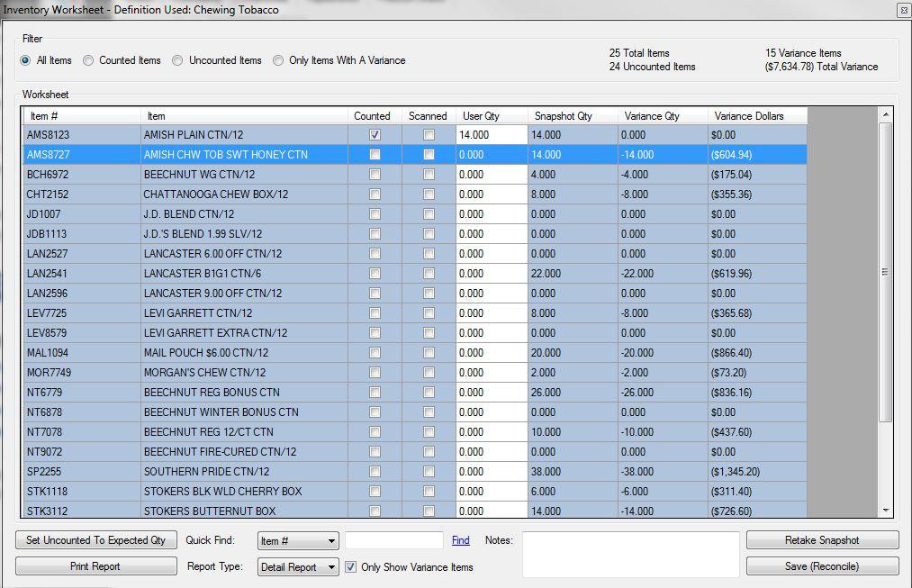912x588 pixels.
Task: Check Counted box for AMISH CHW TOB SWT HONEY
Action: [375, 155]
